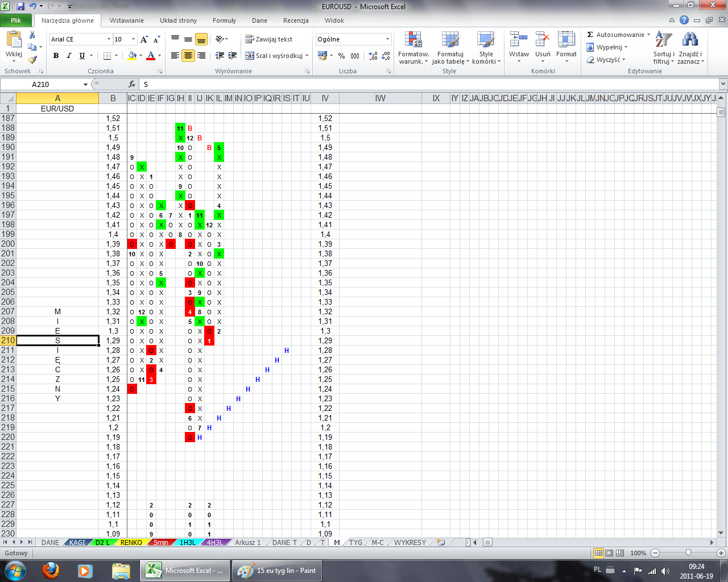The image size is (728, 582).
Task: Click the insert function fx button
Action: [132, 84]
